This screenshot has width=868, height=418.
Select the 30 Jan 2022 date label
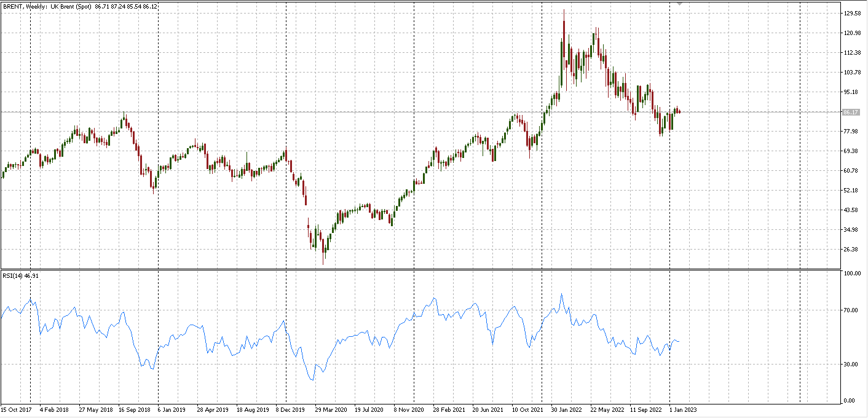[x=566, y=409]
